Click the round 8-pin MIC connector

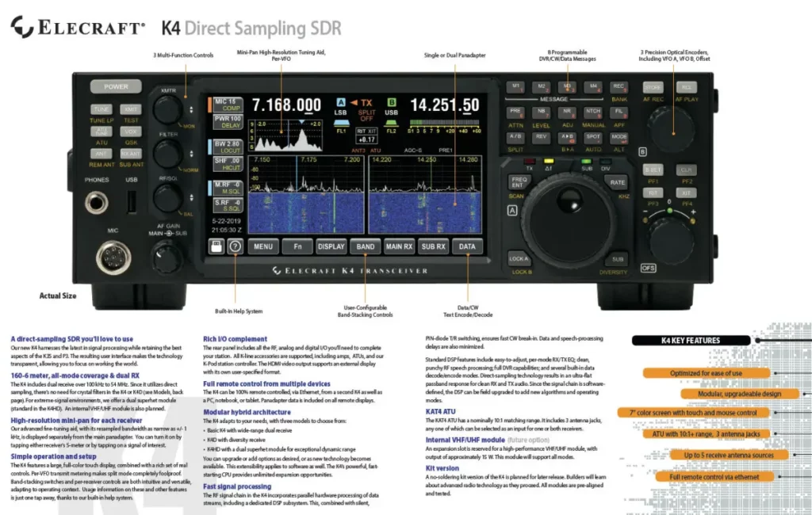[113, 257]
